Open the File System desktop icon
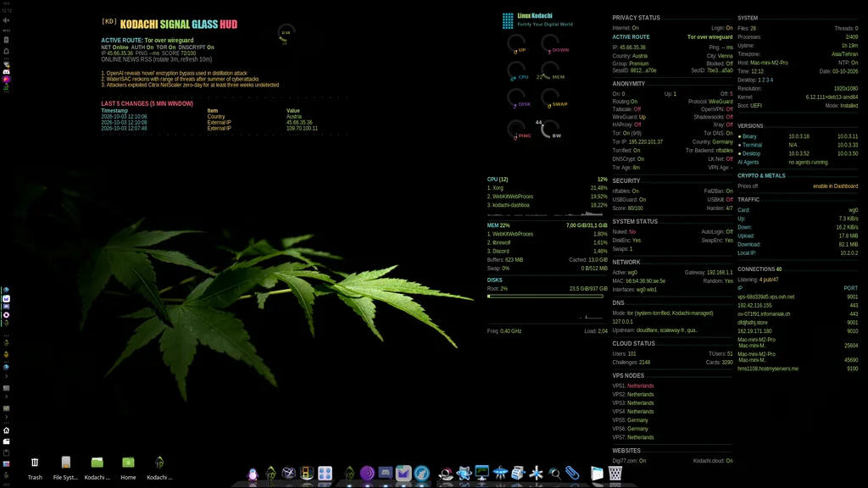868x488 pixels. tap(66, 468)
